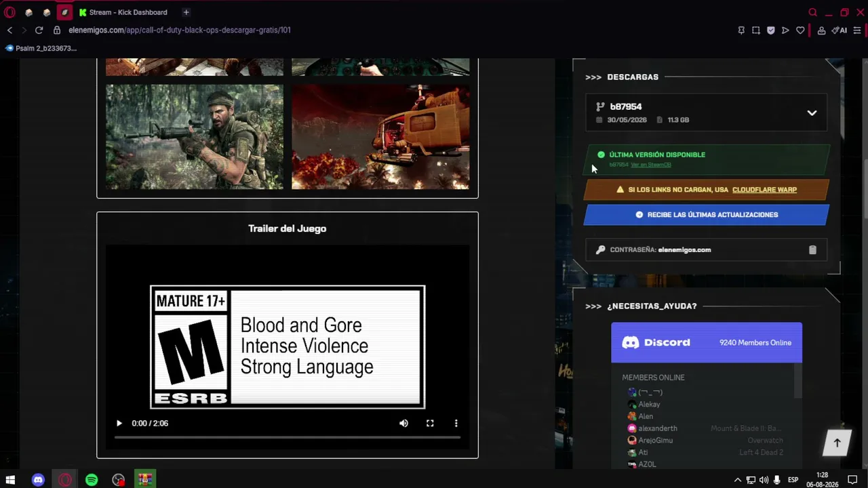Open the trailer video more options menu
This screenshot has width=868, height=488.
coord(456,423)
